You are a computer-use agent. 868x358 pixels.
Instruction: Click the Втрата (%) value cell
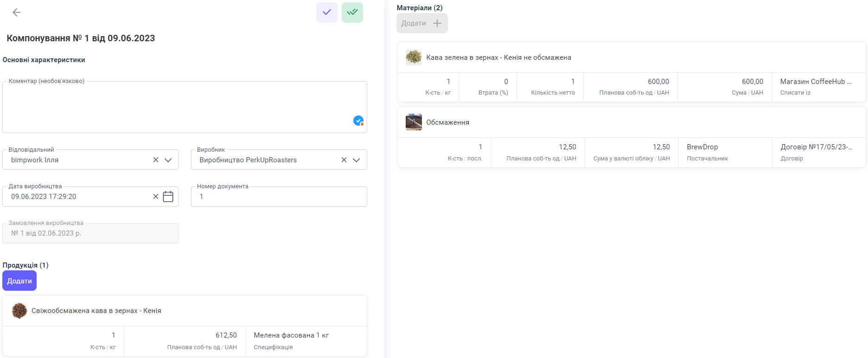point(488,86)
